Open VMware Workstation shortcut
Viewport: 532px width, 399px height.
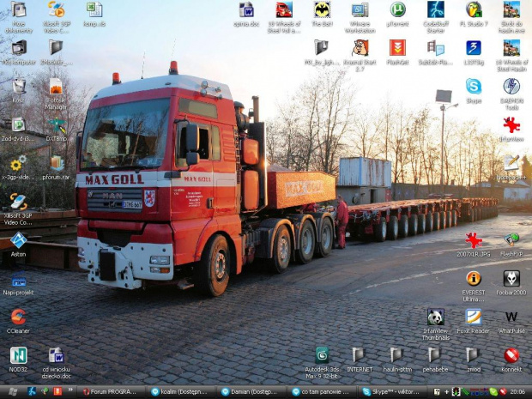(360, 10)
